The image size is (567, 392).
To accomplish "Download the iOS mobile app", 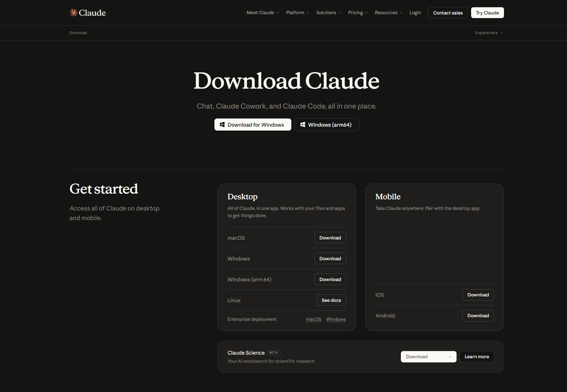I will tap(478, 295).
